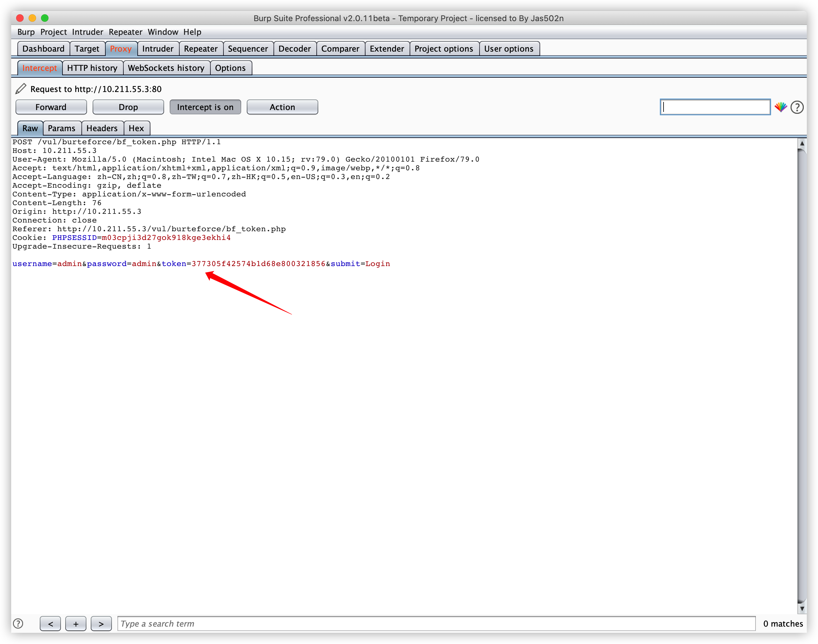Go to next search match arrow
Screen dimensions: 818x644
coord(101,623)
